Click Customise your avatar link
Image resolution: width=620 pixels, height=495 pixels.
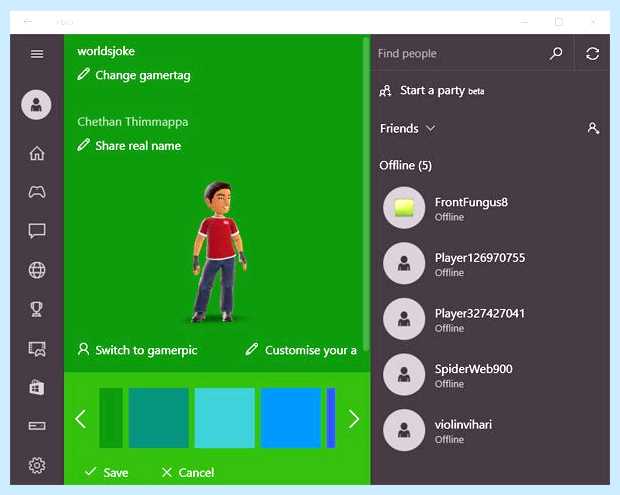point(310,350)
